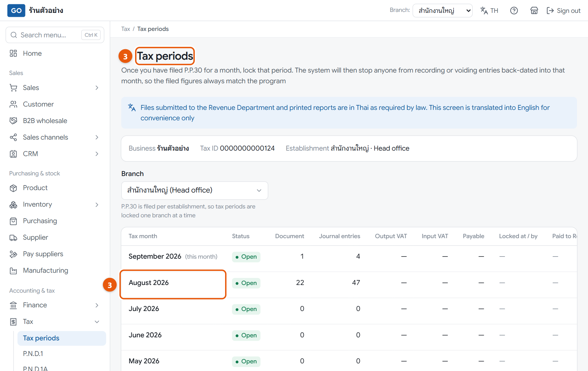Image resolution: width=588 pixels, height=371 pixels.
Task: Click the Tax month column header
Action: click(x=143, y=236)
